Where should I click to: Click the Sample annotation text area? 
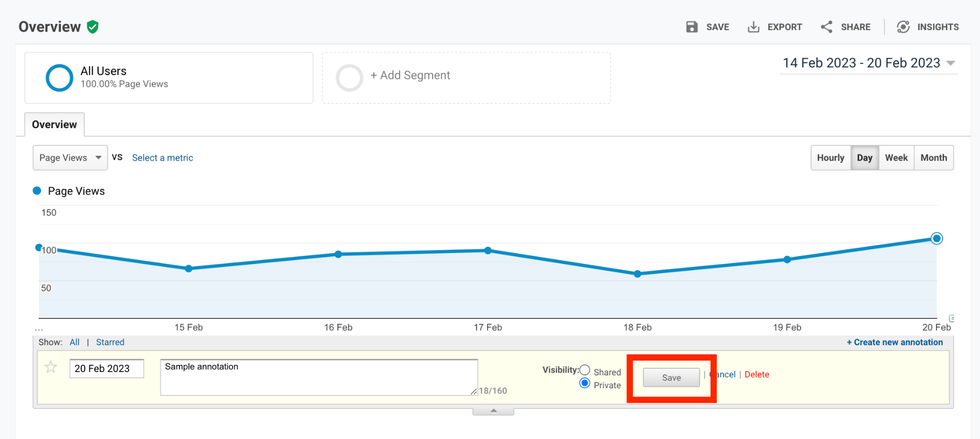pos(319,377)
